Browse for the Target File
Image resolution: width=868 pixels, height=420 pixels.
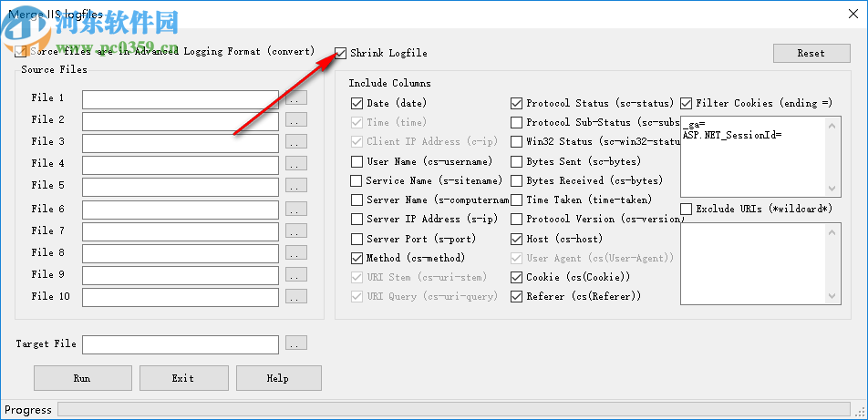pyautogui.click(x=296, y=343)
